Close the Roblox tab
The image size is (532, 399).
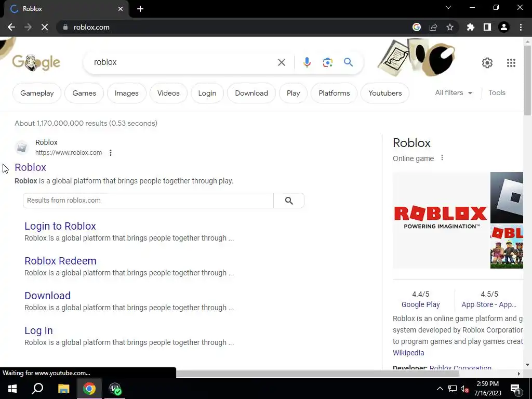[121, 9]
